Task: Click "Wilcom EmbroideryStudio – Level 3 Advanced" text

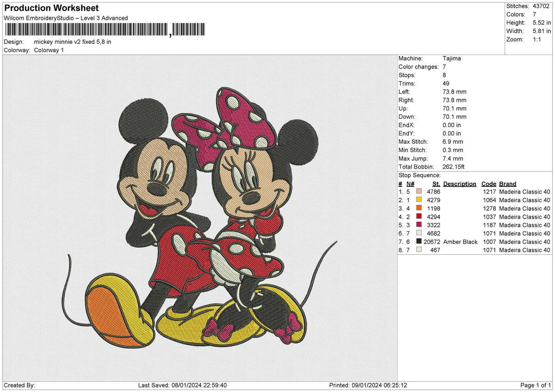Action: click(x=66, y=18)
